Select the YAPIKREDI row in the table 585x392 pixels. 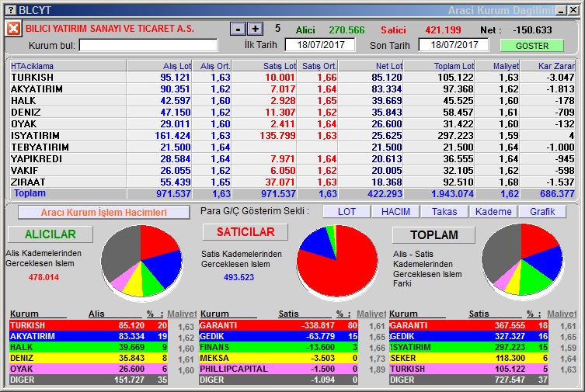[x=292, y=158]
